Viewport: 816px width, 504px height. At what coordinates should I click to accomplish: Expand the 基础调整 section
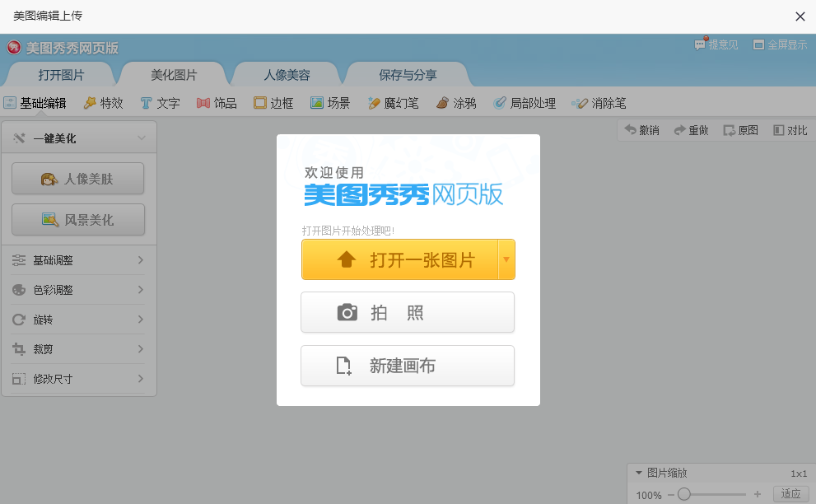(x=78, y=260)
